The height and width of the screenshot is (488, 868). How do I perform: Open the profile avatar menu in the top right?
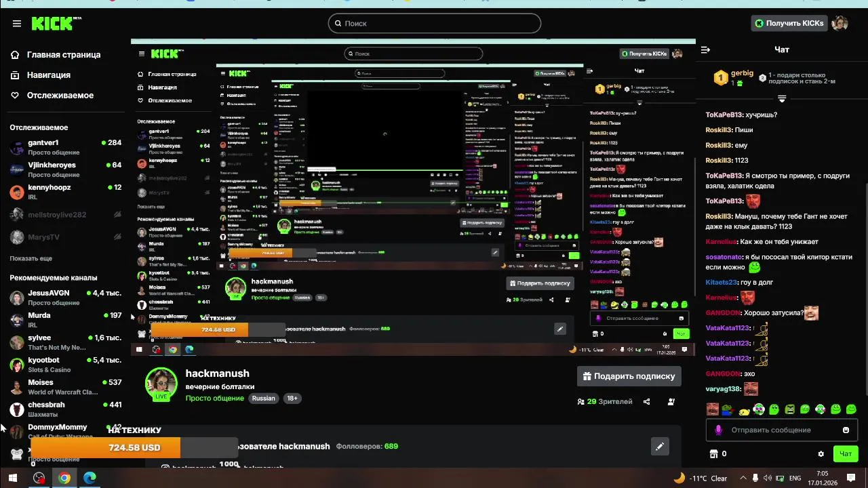840,23
